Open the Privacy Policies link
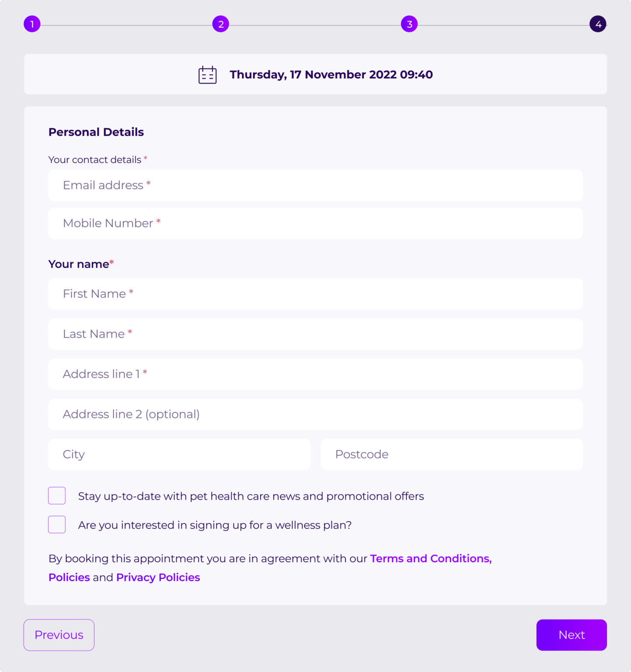 [158, 577]
